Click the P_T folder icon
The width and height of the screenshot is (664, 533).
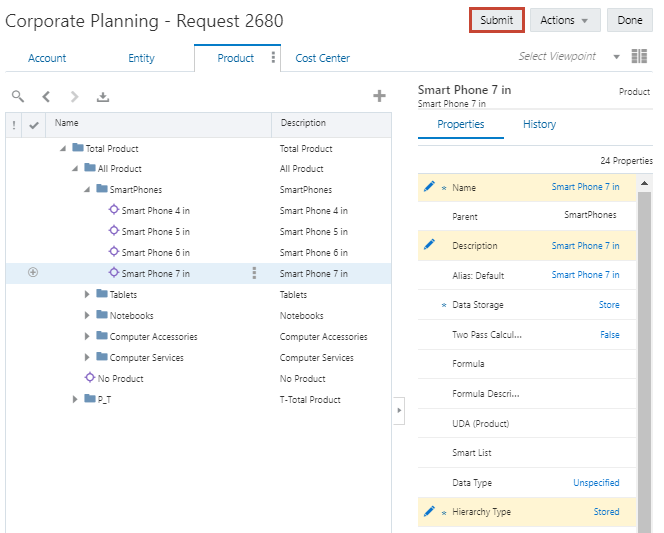coord(90,398)
